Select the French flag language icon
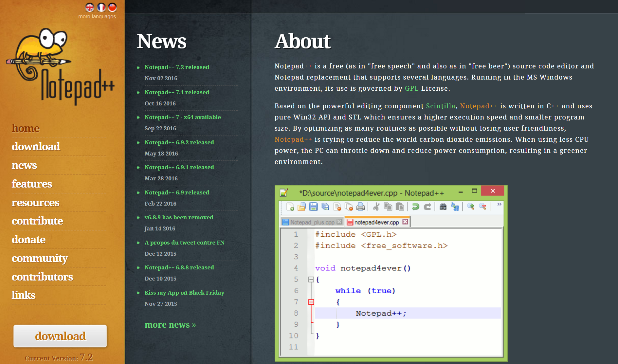The image size is (618, 364). (101, 7)
